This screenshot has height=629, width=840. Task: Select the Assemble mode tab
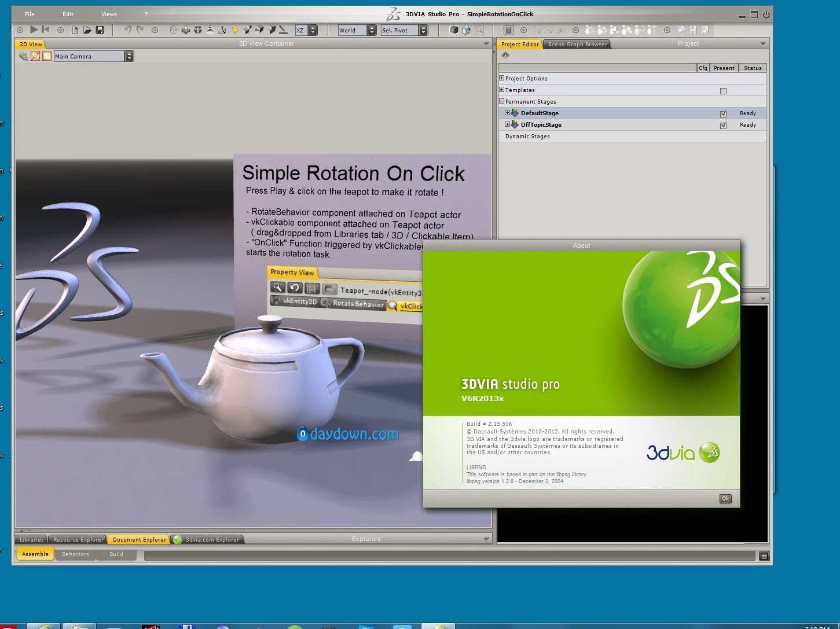tap(35, 554)
